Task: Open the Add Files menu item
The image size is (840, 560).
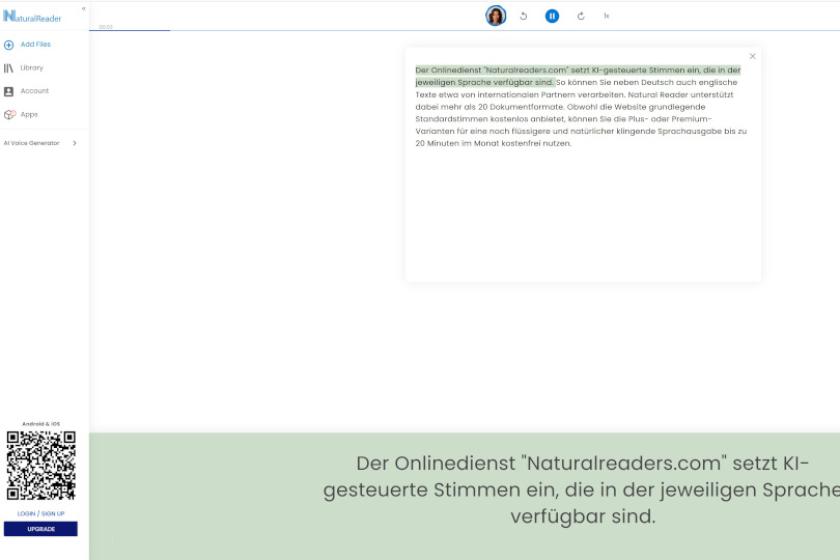Action: (x=35, y=44)
